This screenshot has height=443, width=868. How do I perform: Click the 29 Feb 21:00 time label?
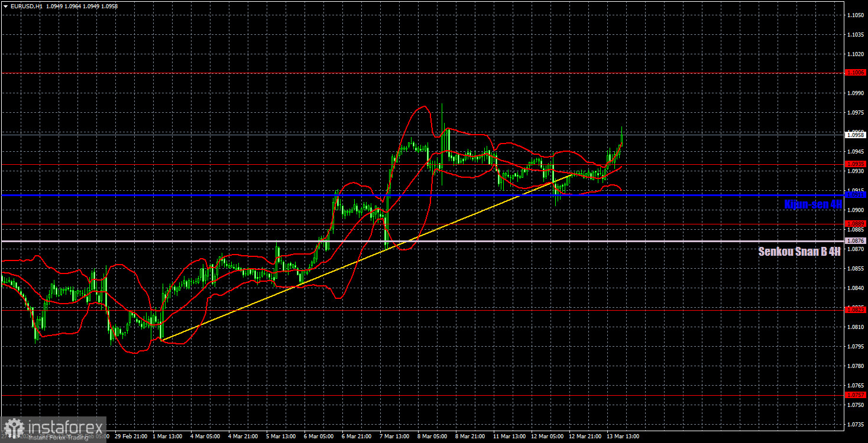point(130,437)
